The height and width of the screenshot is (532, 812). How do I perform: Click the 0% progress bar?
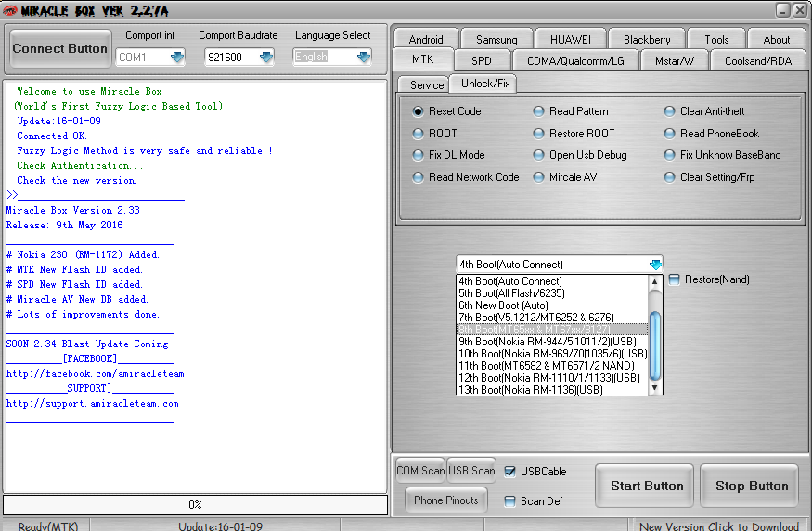195,505
